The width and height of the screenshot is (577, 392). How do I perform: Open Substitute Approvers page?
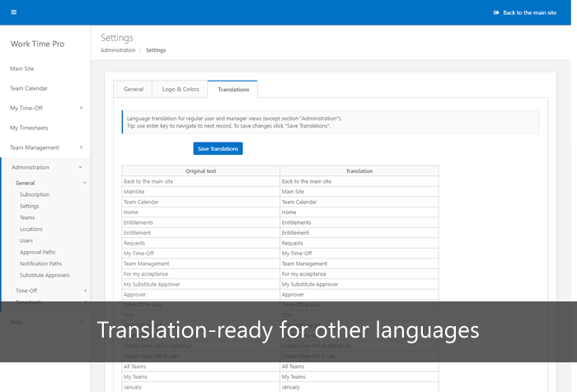(45, 275)
